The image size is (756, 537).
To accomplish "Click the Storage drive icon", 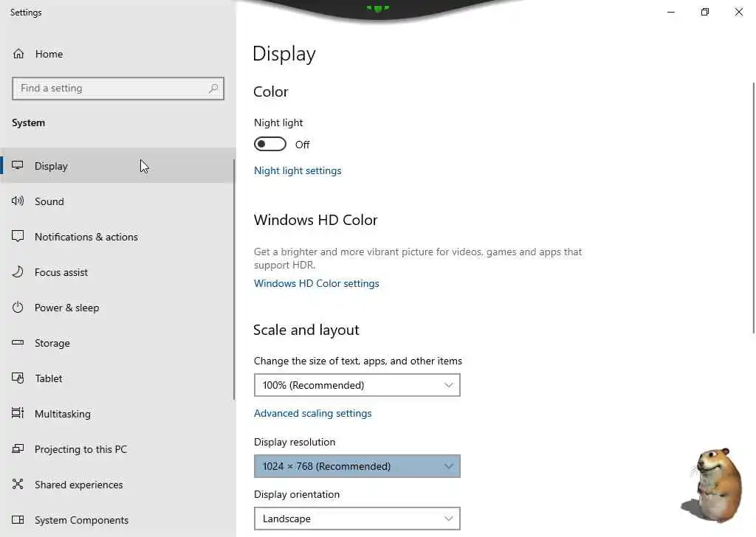I will pyautogui.click(x=18, y=342).
